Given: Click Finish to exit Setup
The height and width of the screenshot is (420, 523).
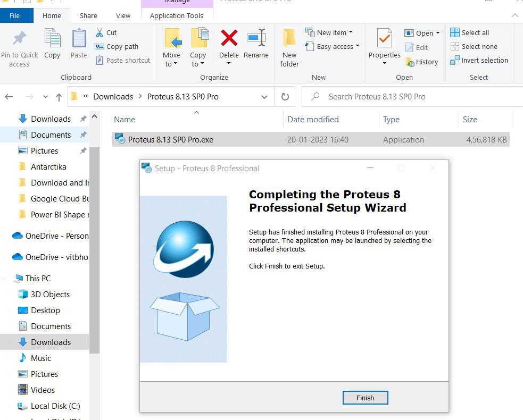Looking at the screenshot, I should coord(365,398).
